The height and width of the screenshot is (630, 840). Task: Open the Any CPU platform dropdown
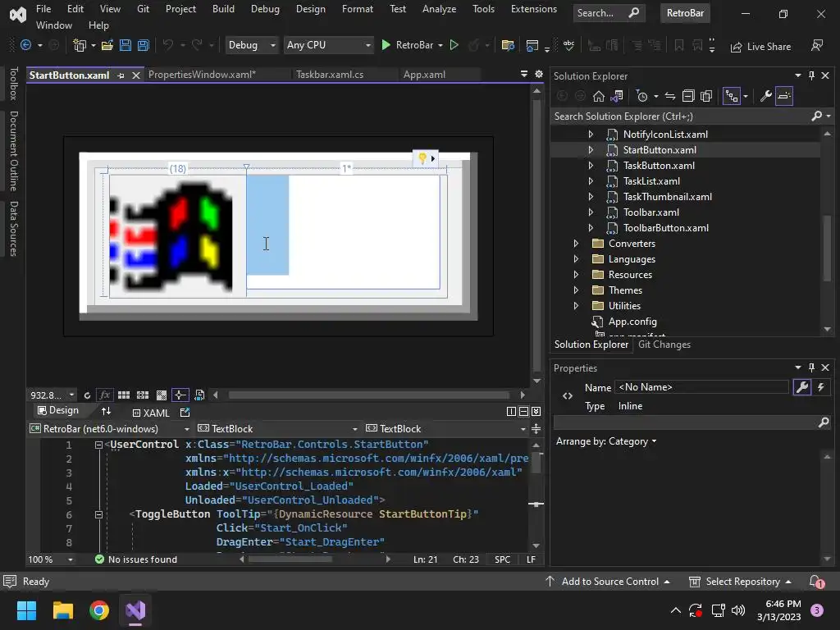328,45
